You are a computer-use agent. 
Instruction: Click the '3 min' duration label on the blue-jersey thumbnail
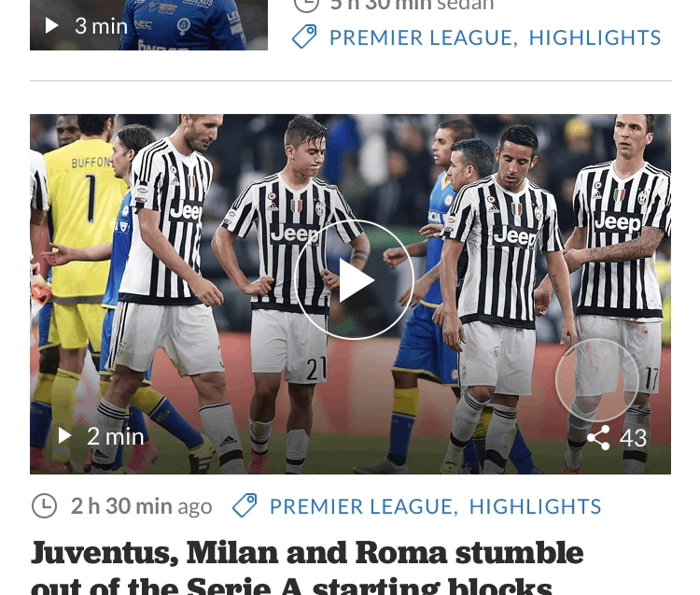tap(102, 26)
